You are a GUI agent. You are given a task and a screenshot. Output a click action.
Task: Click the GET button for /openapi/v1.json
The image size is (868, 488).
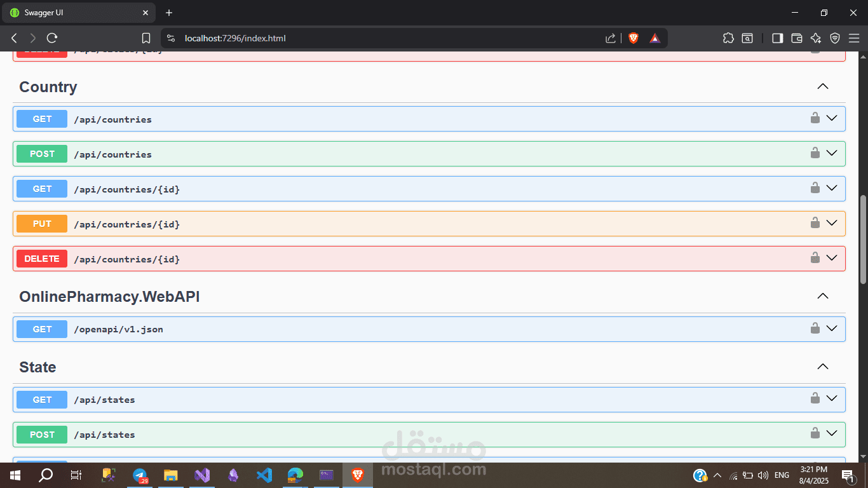(42, 329)
